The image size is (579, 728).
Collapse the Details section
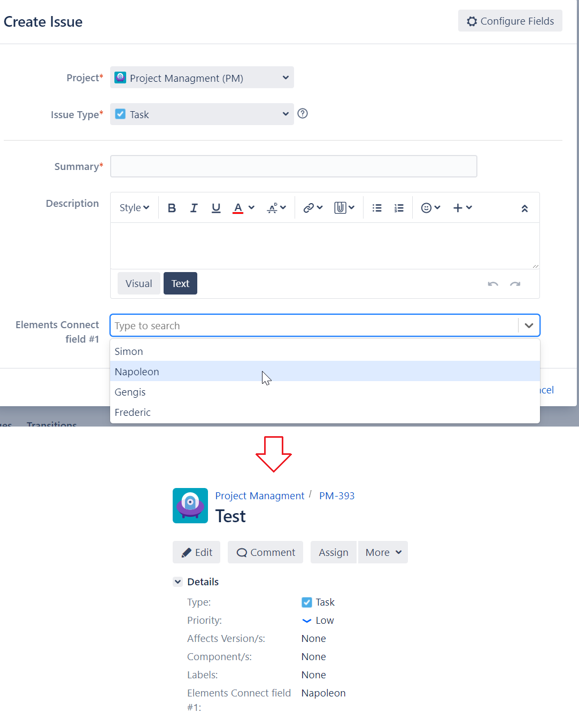[x=178, y=582]
